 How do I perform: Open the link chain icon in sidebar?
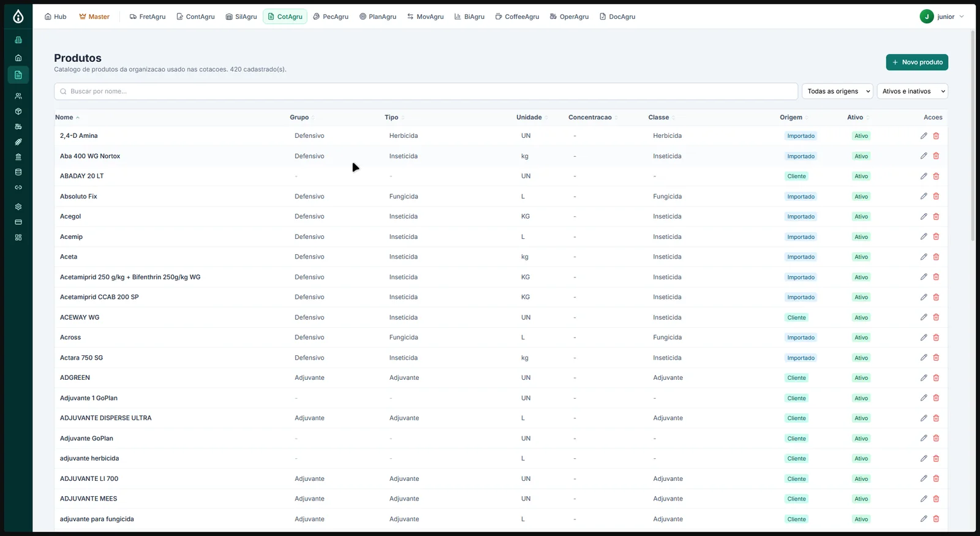coord(18,187)
